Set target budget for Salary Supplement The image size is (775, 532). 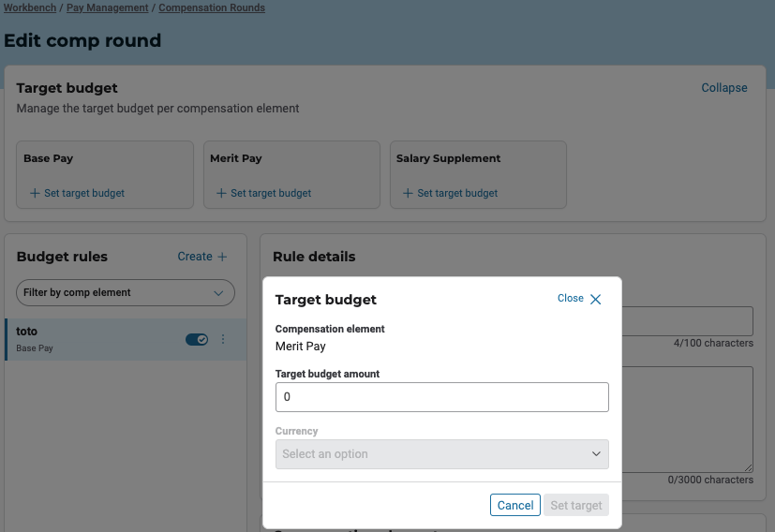click(x=457, y=193)
